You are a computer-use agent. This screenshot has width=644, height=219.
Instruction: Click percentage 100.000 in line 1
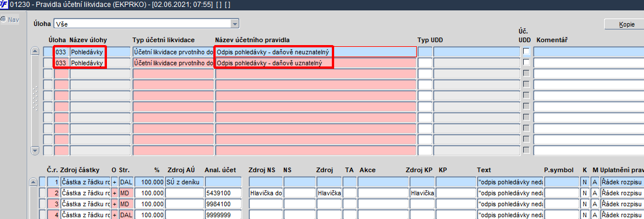150,181
